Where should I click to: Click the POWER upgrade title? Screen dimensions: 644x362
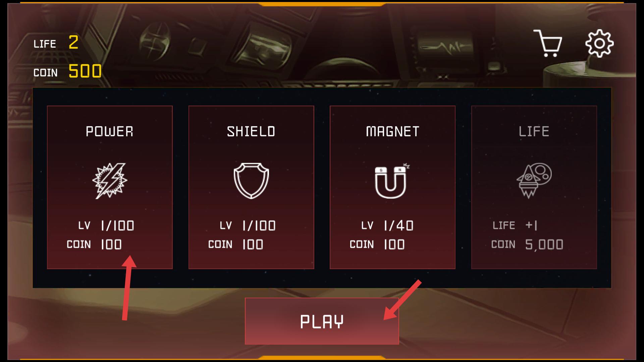click(x=110, y=131)
